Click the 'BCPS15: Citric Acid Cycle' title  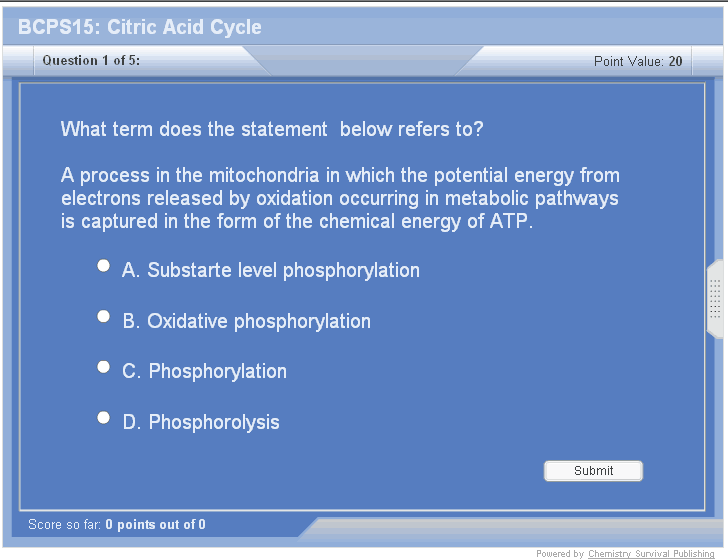(x=140, y=27)
